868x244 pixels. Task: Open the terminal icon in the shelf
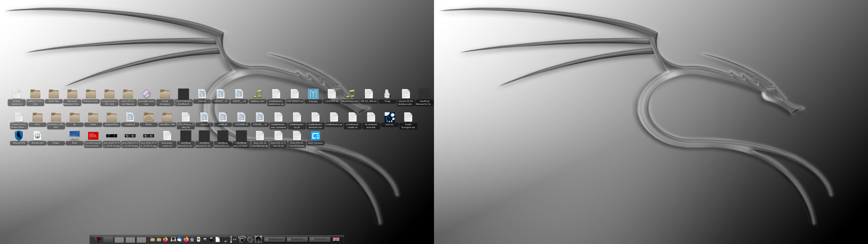173,239
